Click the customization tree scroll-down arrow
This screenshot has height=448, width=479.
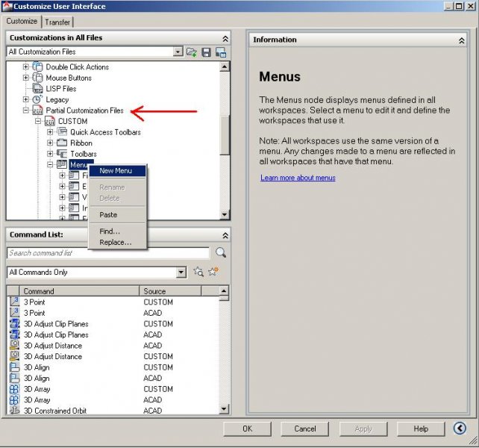pos(225,214)
